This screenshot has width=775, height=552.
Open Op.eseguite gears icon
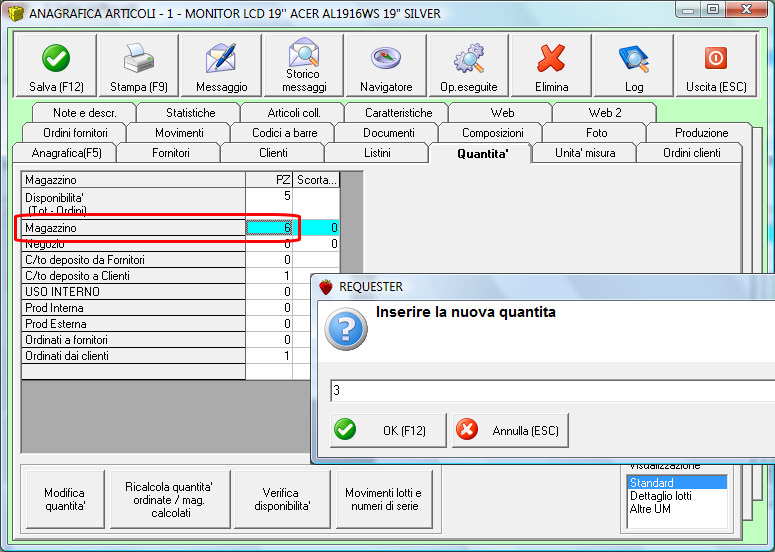point(469,58)
